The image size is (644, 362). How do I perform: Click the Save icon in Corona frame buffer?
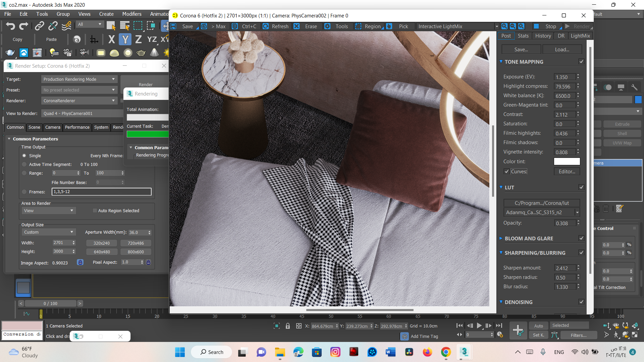(173, 26)
